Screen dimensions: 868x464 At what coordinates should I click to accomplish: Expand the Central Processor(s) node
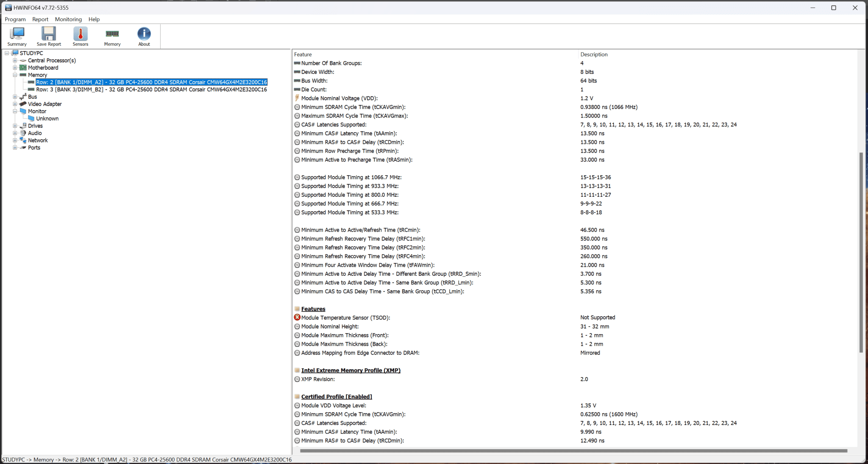[x=15, y=61]
